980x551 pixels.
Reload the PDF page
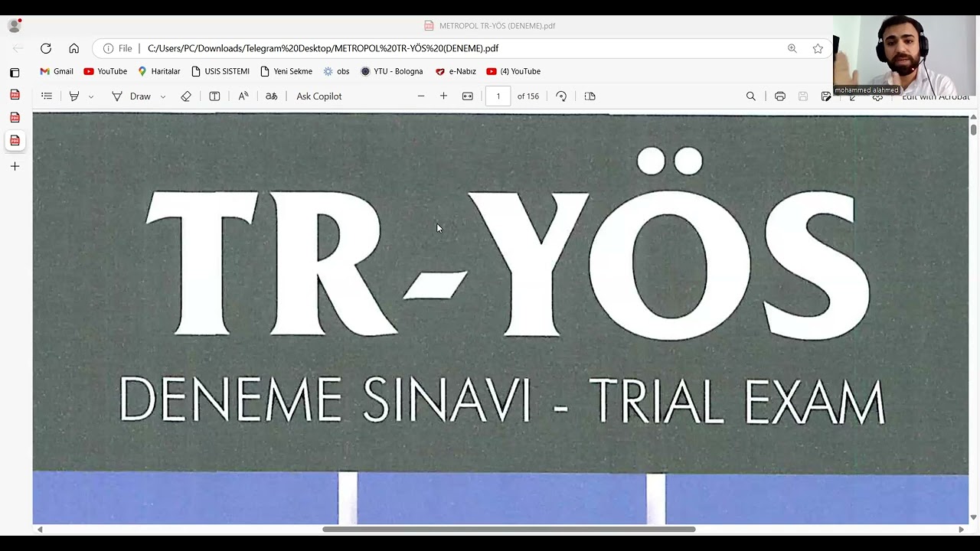tap(46, 48)
